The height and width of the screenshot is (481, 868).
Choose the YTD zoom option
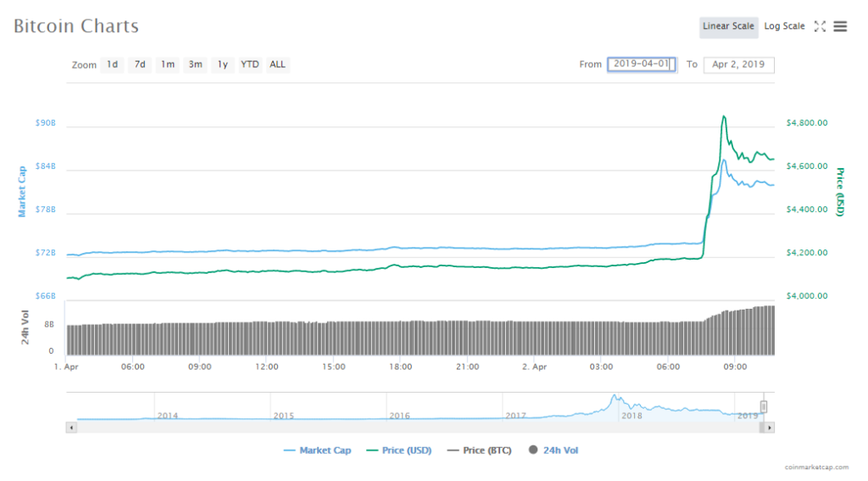(250, 64)
